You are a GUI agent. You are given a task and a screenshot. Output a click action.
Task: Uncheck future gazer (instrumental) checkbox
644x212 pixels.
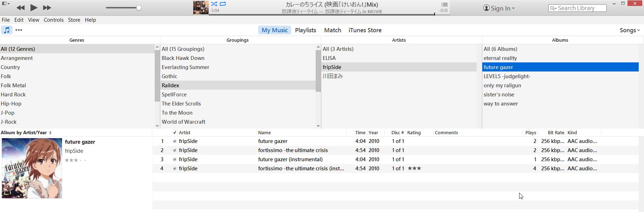click(175, 159)
